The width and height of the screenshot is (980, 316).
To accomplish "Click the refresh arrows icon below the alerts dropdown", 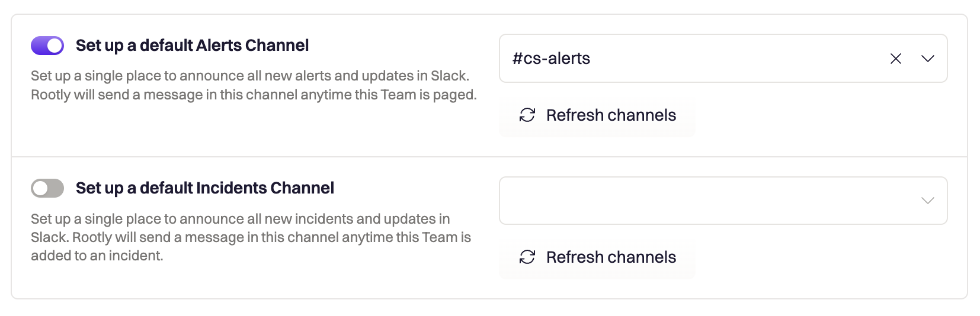I will pos(527,115).
